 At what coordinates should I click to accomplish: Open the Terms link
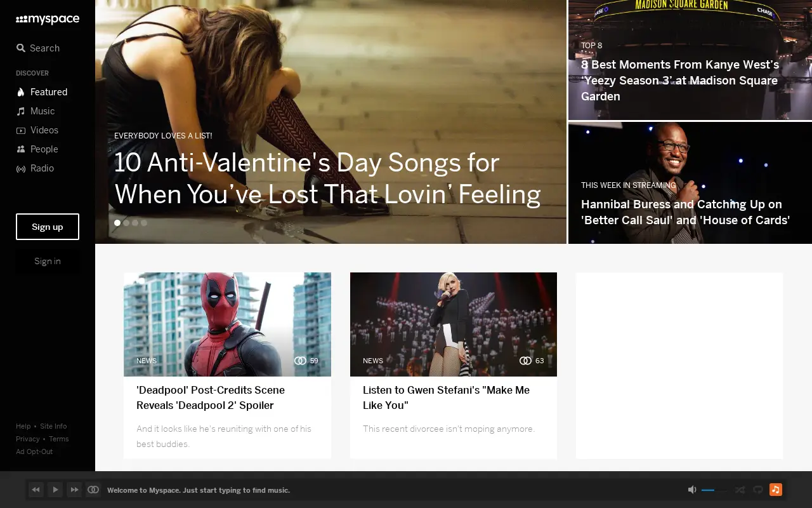pyautogui.click(x=59, y=439)
